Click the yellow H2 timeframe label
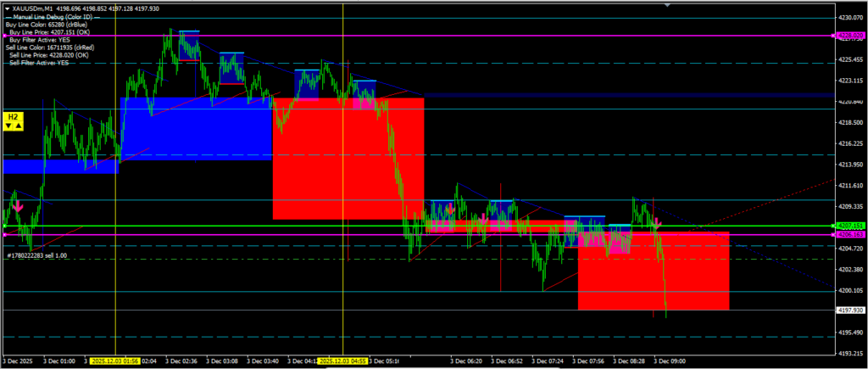The image size is (868, 369). 13,115
